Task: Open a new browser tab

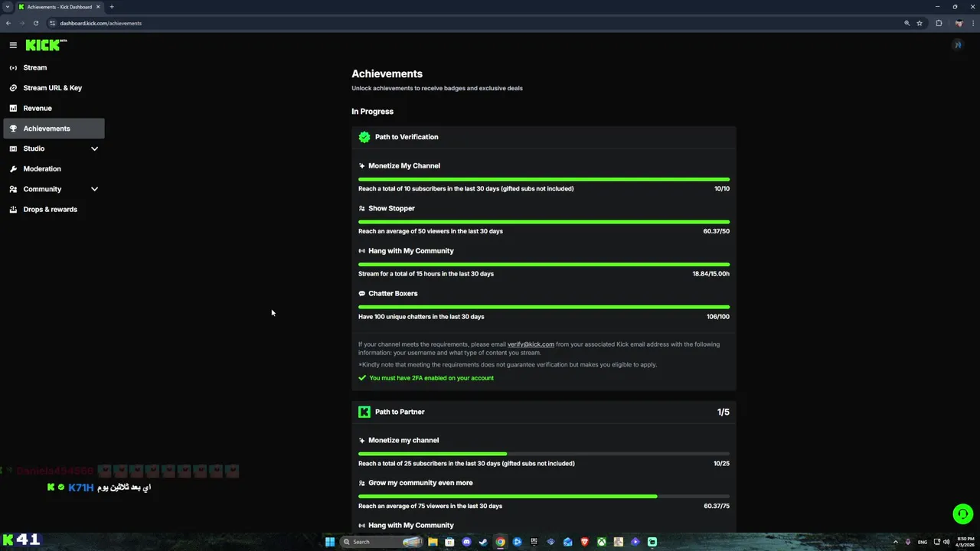Action: (112, 7)
